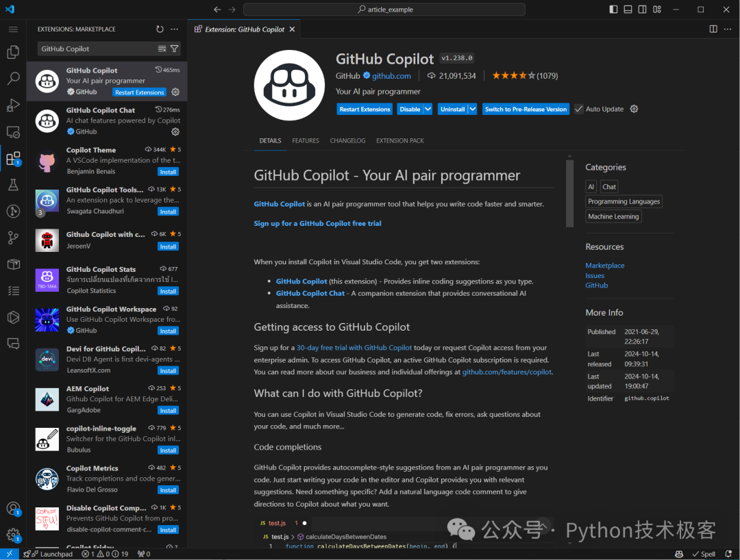740x560 pixels.
Task: Open the Issues resource link
Action: pyautogui.click(x=595, y=276)
